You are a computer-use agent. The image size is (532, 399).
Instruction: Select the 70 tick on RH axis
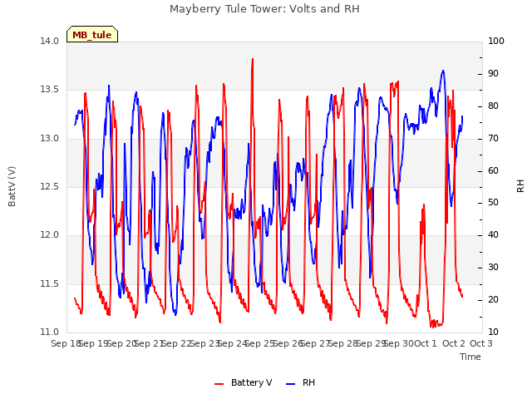tap(493, 139)
